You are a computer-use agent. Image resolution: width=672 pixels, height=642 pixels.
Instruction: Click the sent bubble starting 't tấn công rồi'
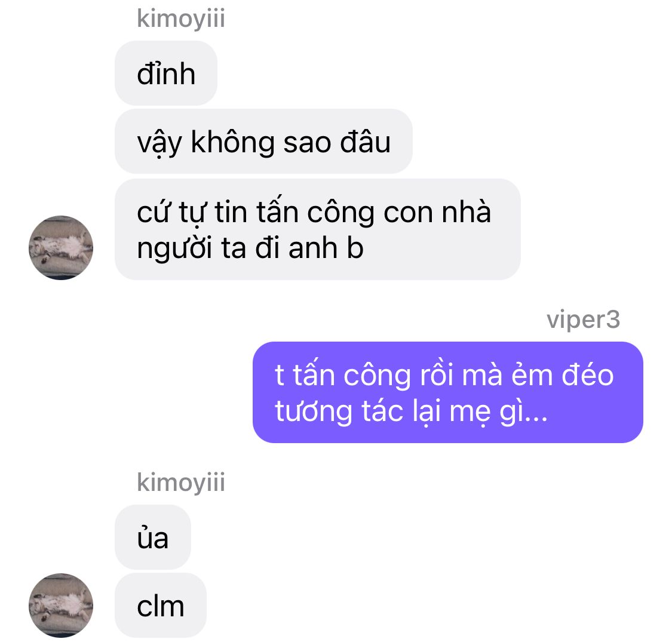click(x=448, y=392)
